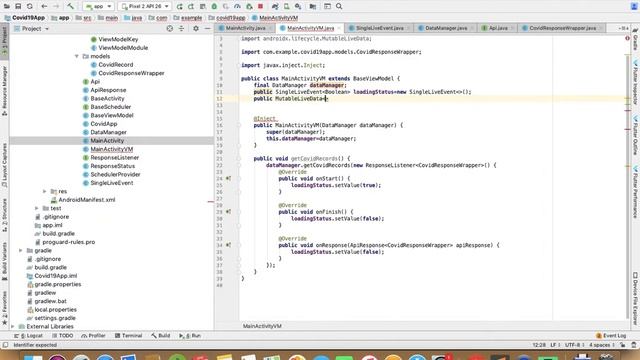Open the Event Log
The image size is (640, 360).
(611, 336)
